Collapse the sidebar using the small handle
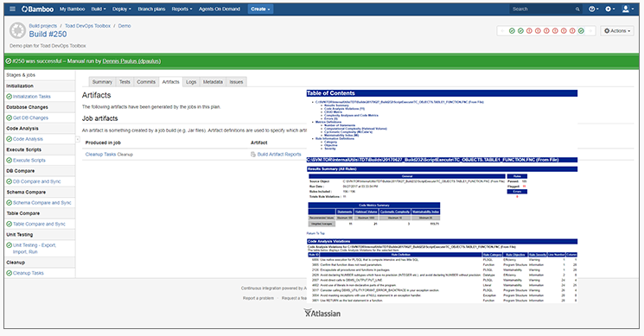 [x=77, y=139]
